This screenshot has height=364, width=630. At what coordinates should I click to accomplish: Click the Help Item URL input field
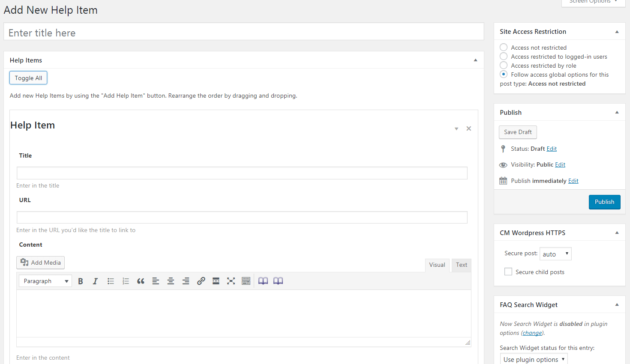click(242, 218)
